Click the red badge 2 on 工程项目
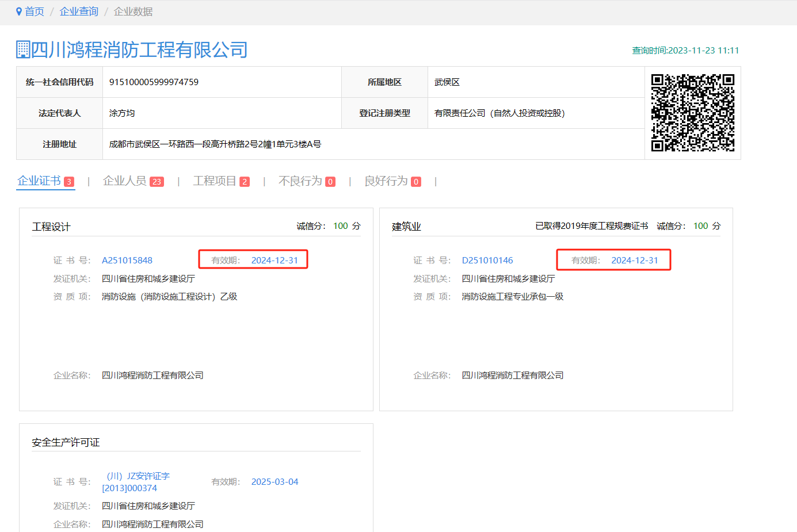 tap(245, 182)
